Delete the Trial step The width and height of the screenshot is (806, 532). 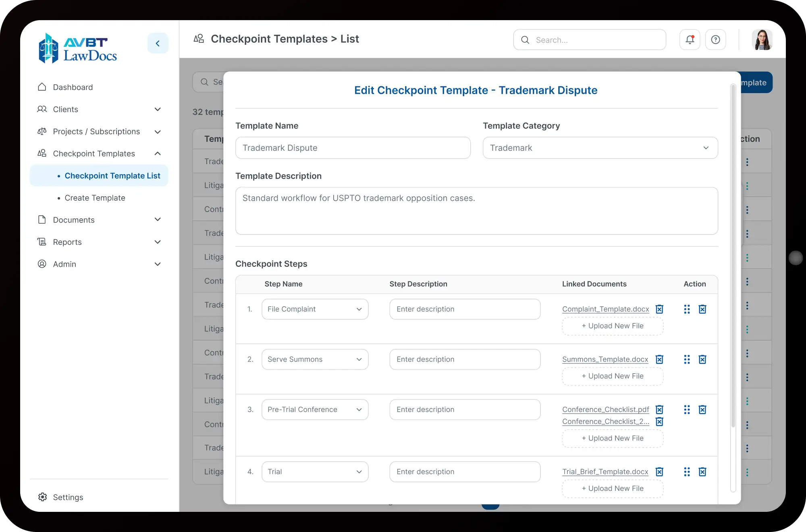coord(702,472)
